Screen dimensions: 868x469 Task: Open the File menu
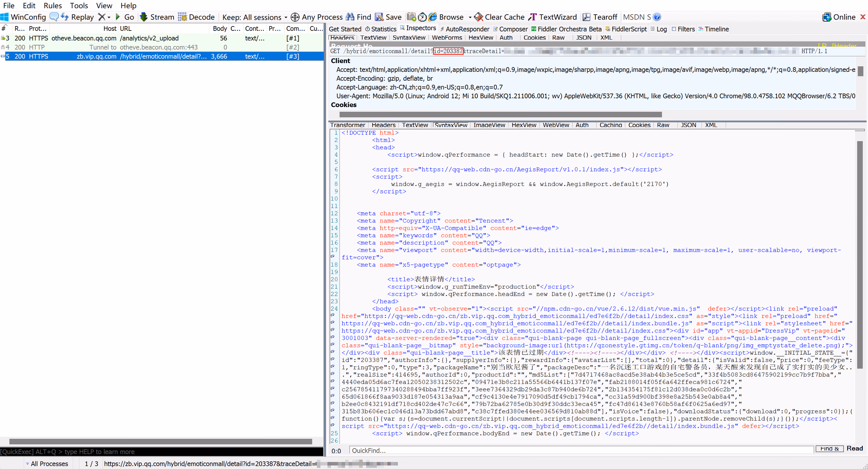click(9, 6)
